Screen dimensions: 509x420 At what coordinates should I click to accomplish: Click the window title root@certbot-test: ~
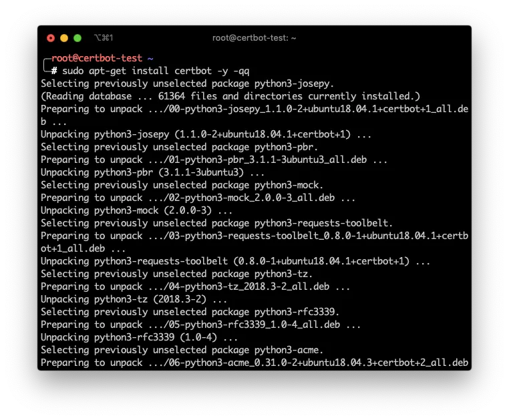[x=254, y=38]
